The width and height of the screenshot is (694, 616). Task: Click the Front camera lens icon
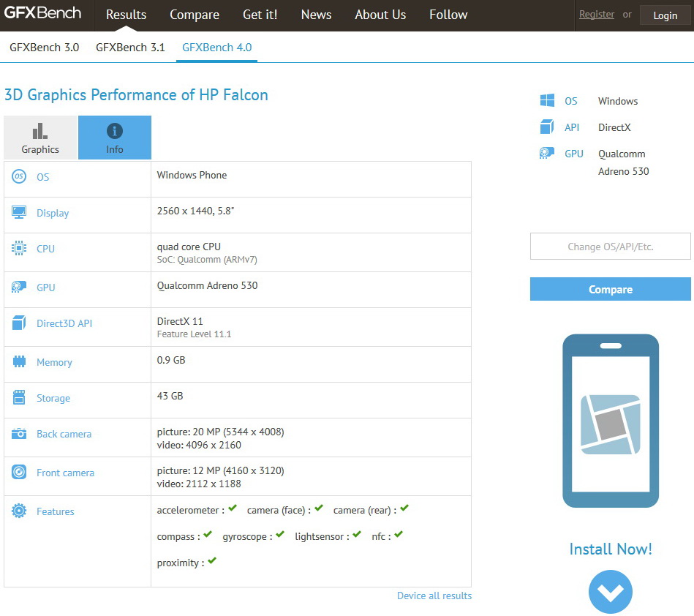click(x=18, y=472)
